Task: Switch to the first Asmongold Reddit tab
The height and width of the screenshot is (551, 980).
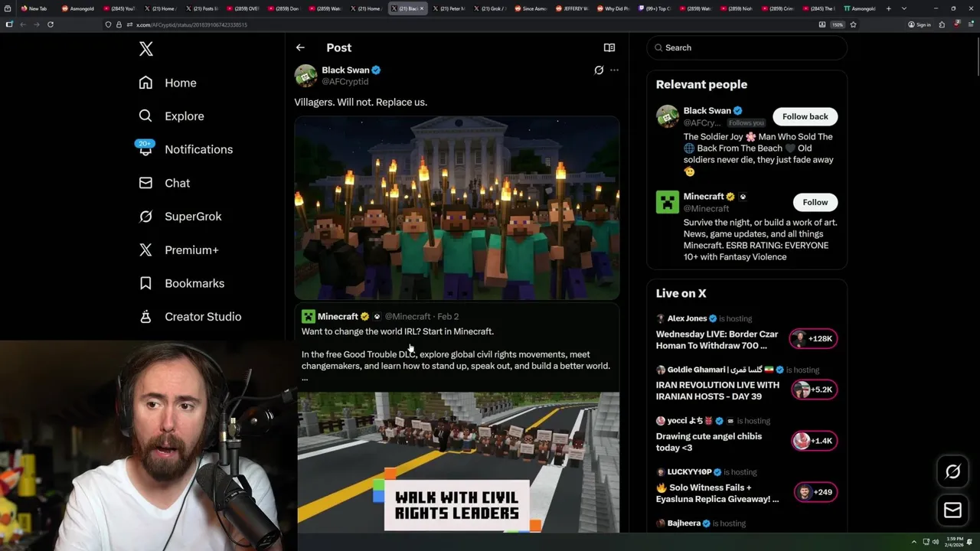Action: click(78, 8)
